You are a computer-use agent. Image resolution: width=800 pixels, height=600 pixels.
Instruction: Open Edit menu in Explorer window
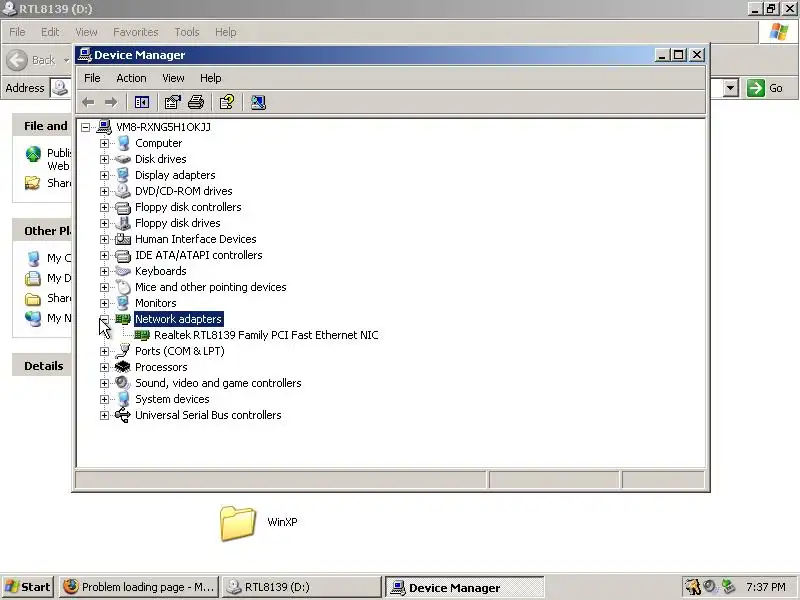tap(50, 32)
